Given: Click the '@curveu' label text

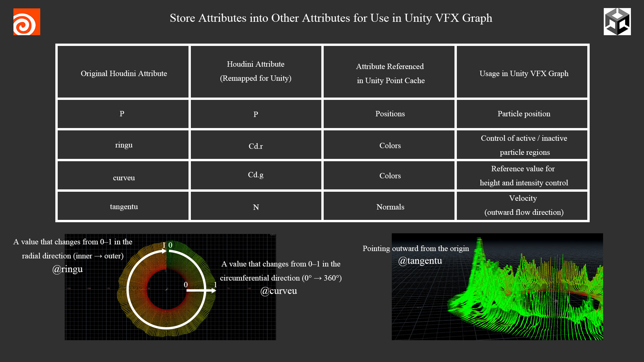Looking at the screenshot, I should (x=278, y=291).
